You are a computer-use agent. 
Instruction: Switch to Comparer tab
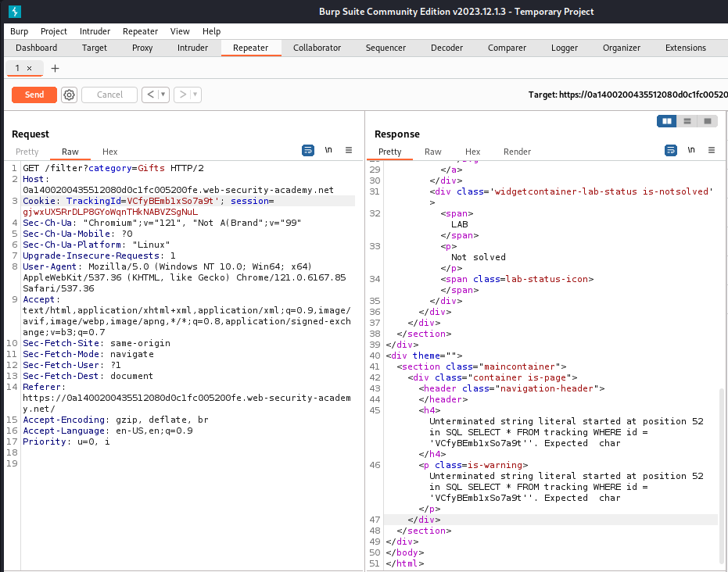[x=507, y=48]
